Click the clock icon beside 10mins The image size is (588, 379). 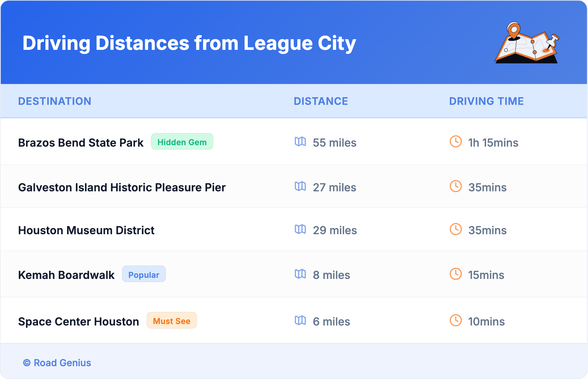pyautogui.click(x=456, y=321)
